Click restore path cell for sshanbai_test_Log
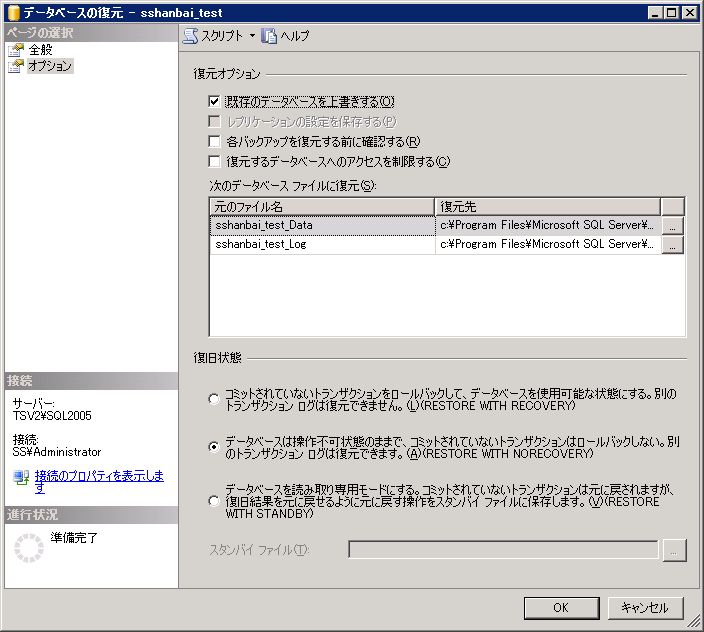Screen dimensions: 704x632 (548, 244)
